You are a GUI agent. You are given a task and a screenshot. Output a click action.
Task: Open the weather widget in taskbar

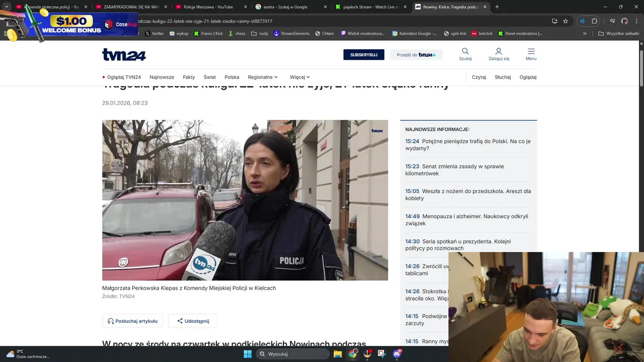tap(28, 354)
